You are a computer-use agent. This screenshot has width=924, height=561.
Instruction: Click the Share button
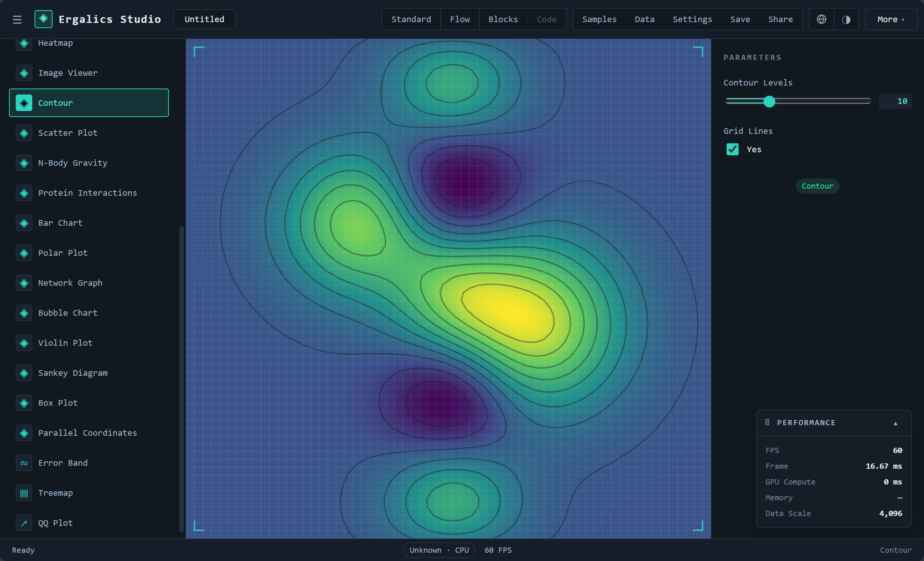point(780,19)
